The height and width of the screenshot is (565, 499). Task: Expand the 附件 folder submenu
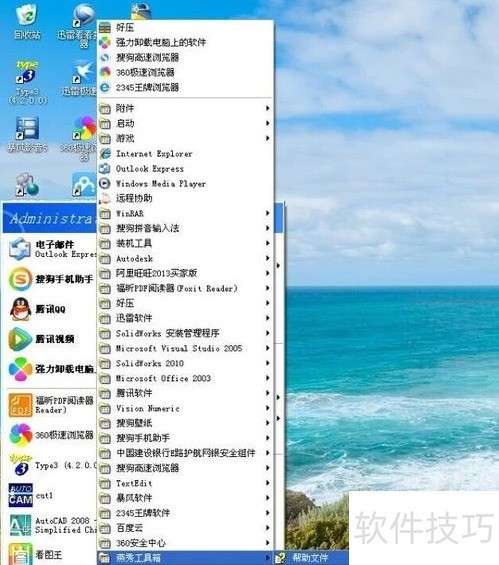click(x=185, y=108)
